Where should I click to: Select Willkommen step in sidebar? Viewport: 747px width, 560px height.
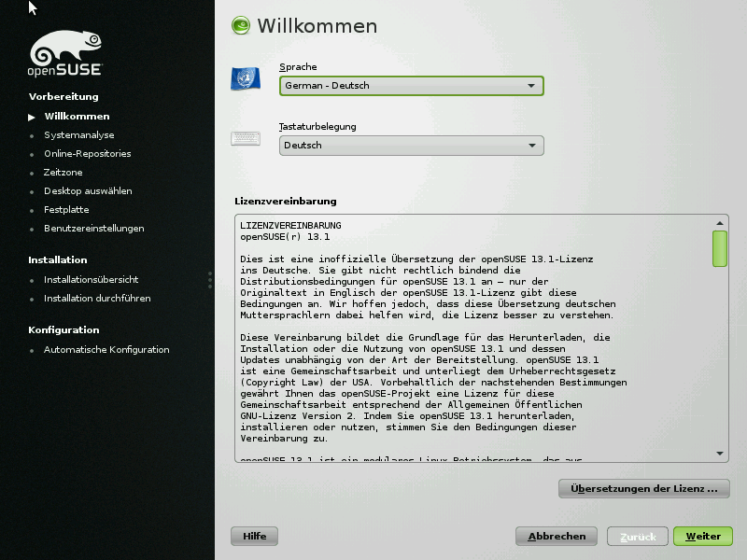77,117
